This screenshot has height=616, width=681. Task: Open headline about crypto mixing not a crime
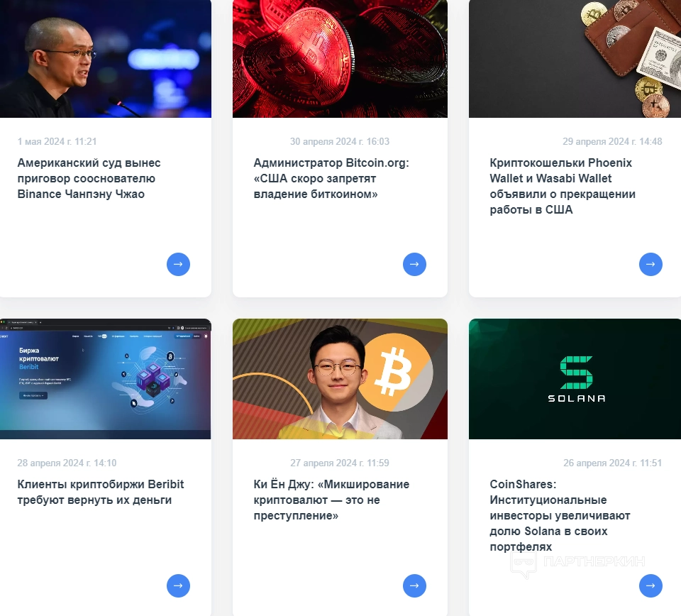tap(331, 500)
